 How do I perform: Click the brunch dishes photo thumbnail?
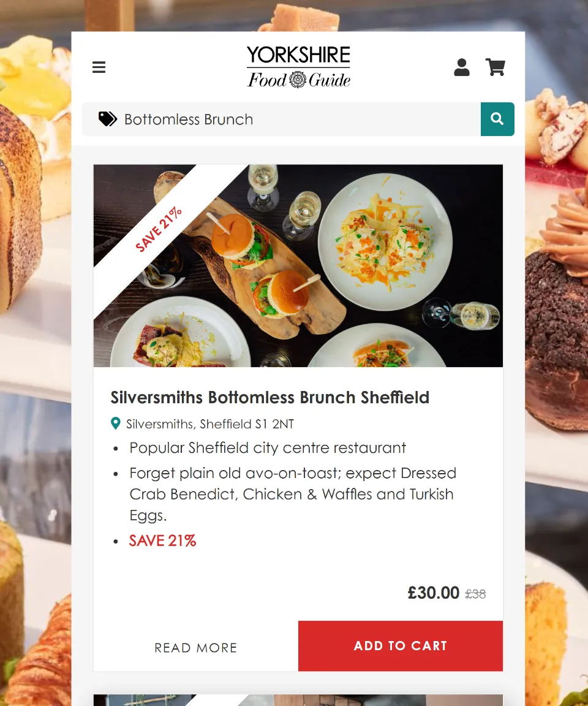(298, 265)
